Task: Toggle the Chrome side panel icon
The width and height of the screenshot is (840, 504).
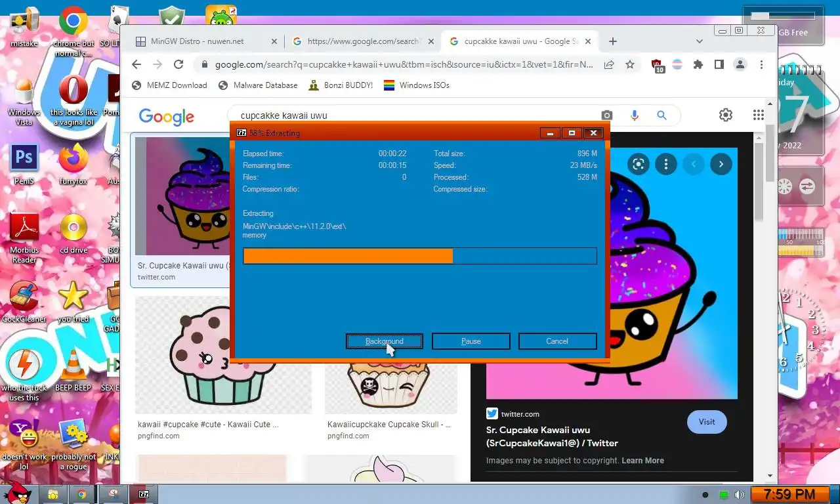Action: 719,64
